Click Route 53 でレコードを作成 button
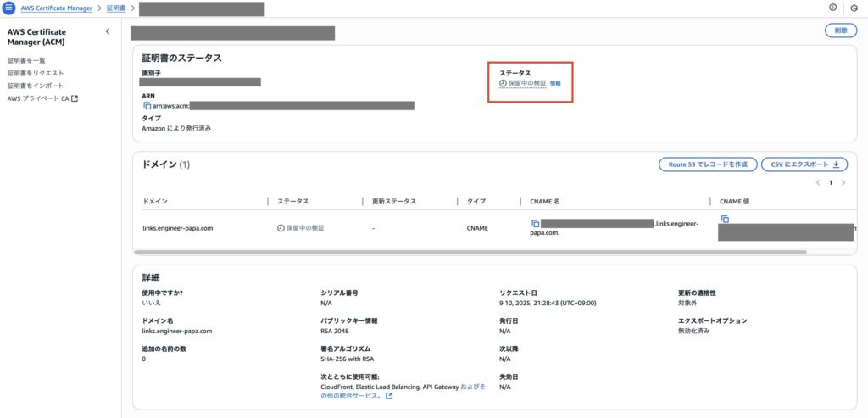This screenshot has height=418, width=868. click(x=708, y=164)
